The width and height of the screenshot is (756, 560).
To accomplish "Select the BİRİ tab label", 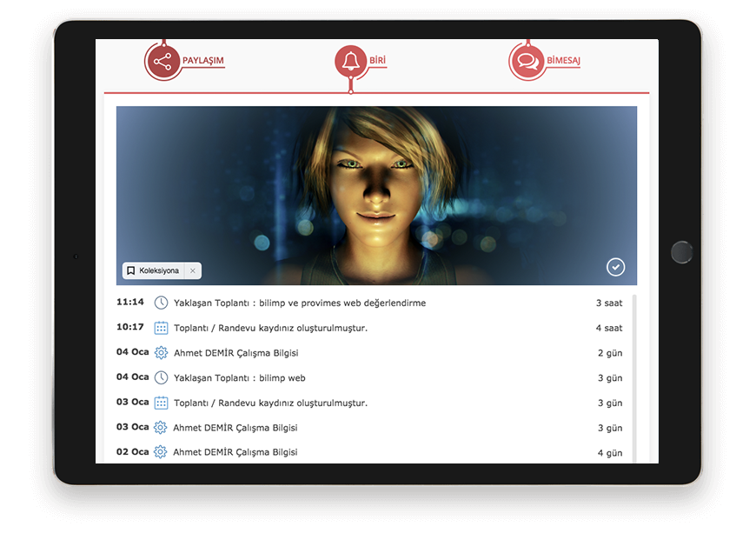I will pos(377,61).
